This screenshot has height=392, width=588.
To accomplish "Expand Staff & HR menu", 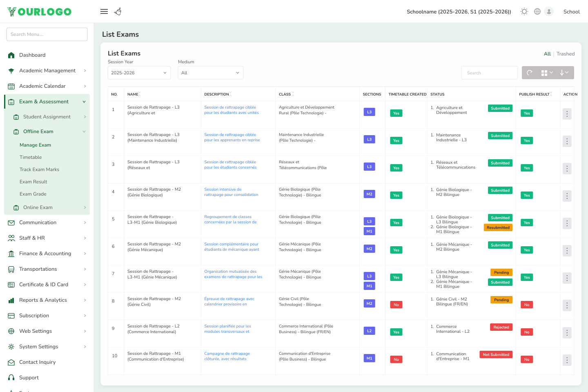I will click(47, 238).
